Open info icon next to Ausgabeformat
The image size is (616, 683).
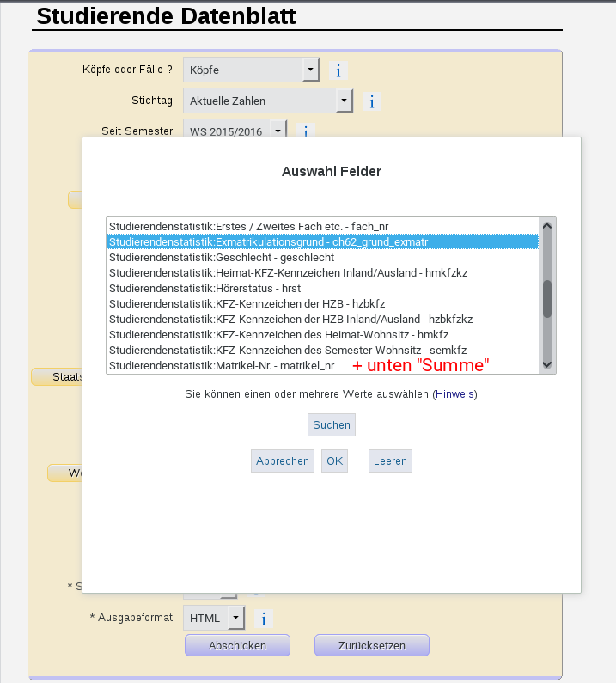coord(264,619)
